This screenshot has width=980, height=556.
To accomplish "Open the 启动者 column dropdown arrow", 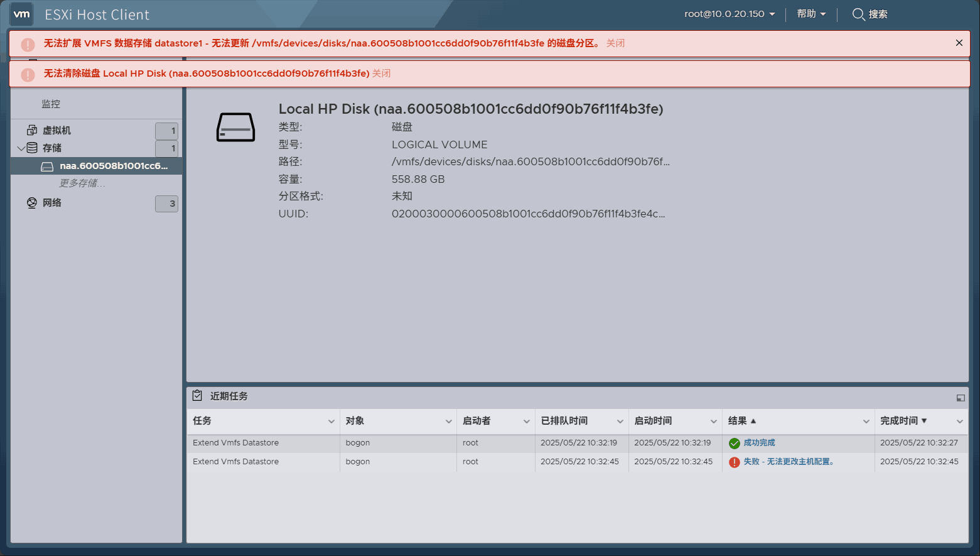I will coord(527,422).
